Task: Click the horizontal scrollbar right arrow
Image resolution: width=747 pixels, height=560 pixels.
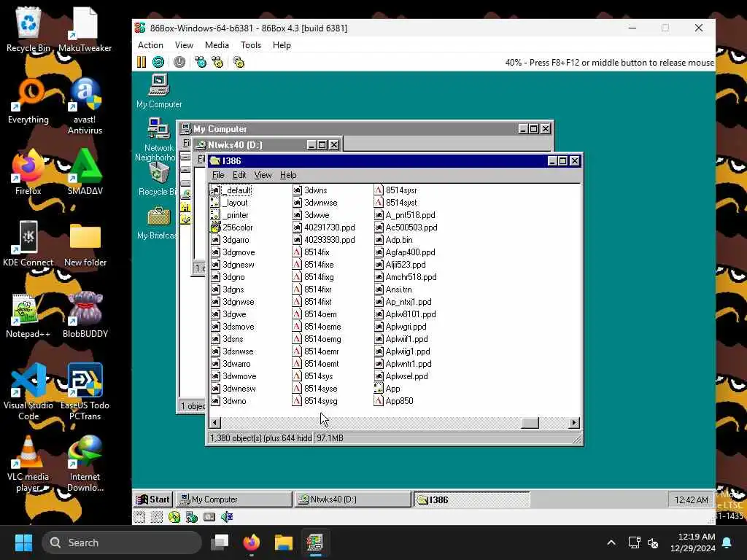Action: [574, 422]
